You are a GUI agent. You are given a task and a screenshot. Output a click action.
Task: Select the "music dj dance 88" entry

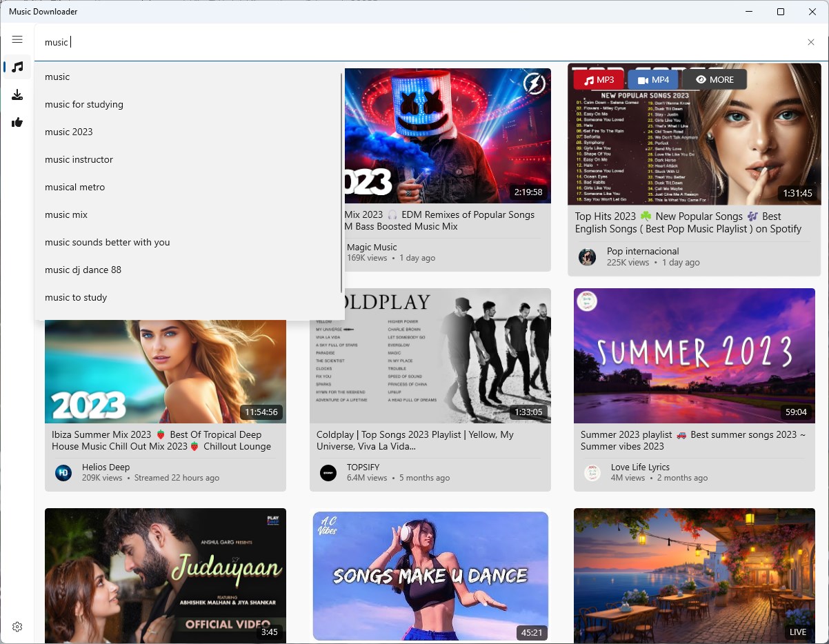83,270
